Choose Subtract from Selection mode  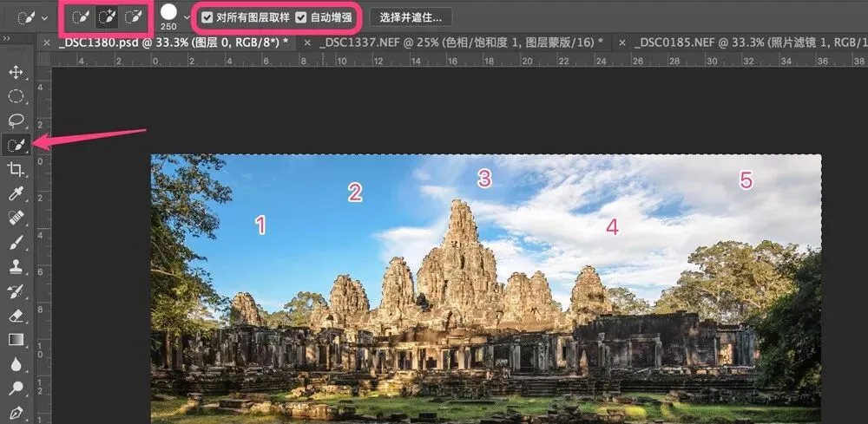(x=134, y=17)
